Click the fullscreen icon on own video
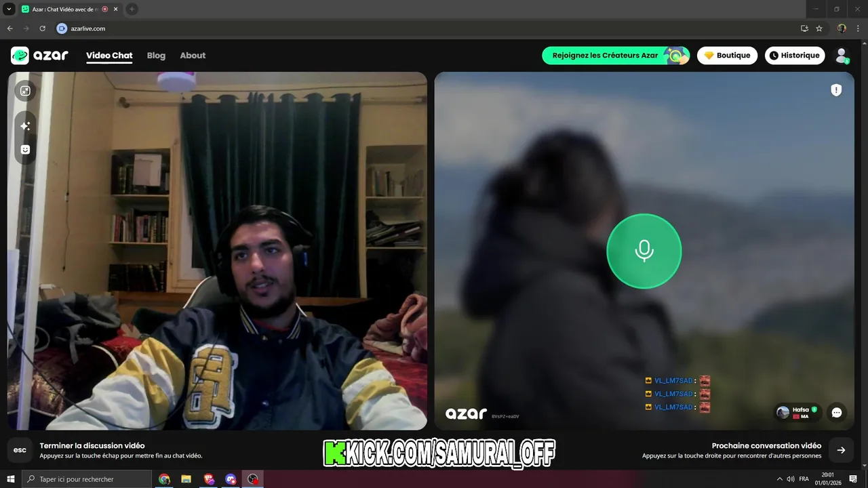This screenshot has width=868, height=488. (x=25, y=91)
